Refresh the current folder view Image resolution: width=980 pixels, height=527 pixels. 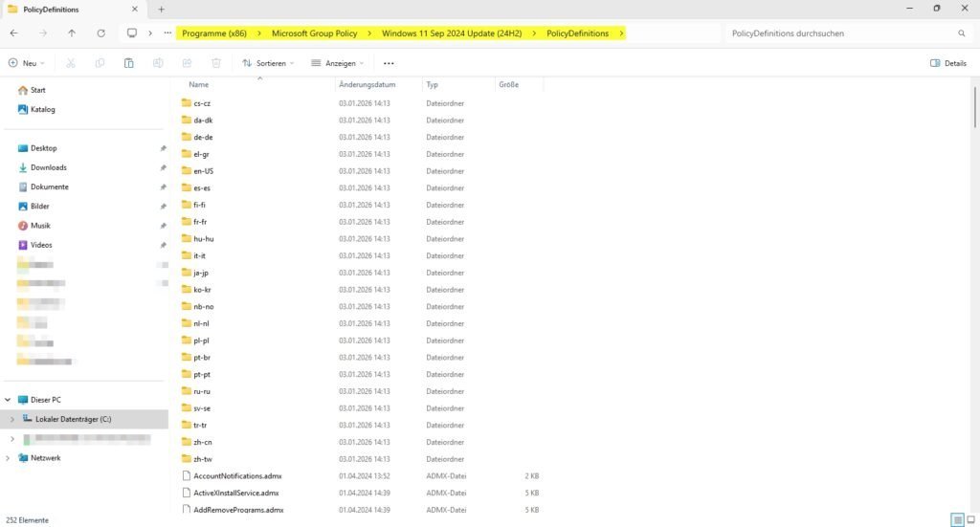pyautogui.click(x=100, y=33)
